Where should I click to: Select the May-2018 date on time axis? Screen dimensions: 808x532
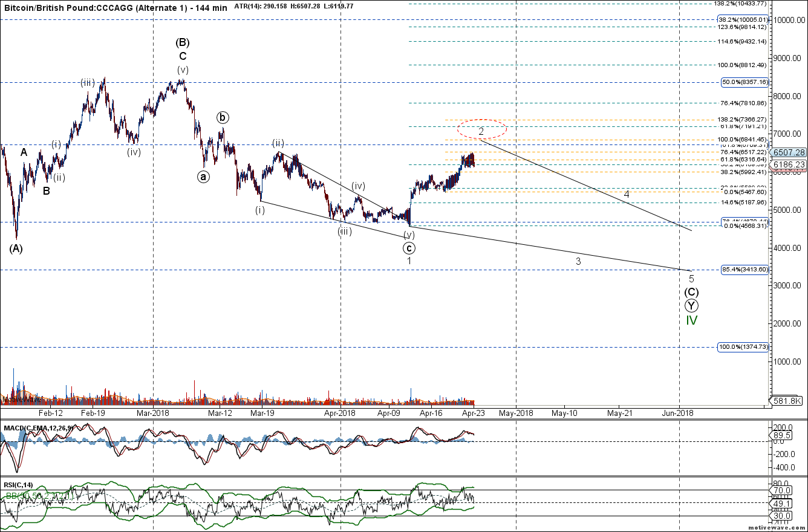coord(516,414)
